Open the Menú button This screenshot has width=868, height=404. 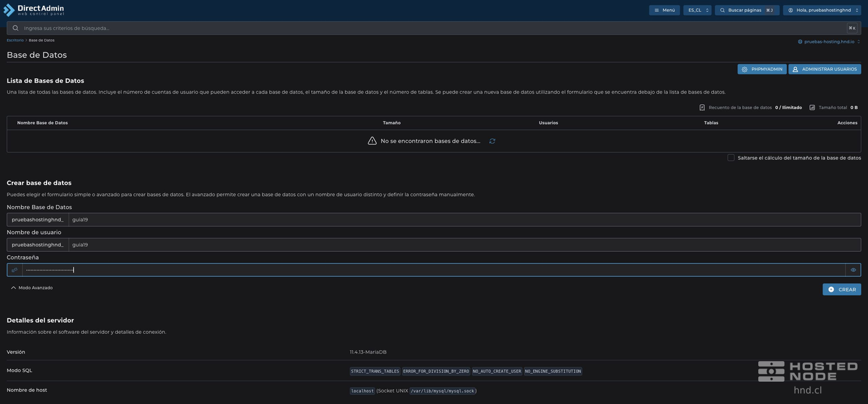click(x=664, y=10)
